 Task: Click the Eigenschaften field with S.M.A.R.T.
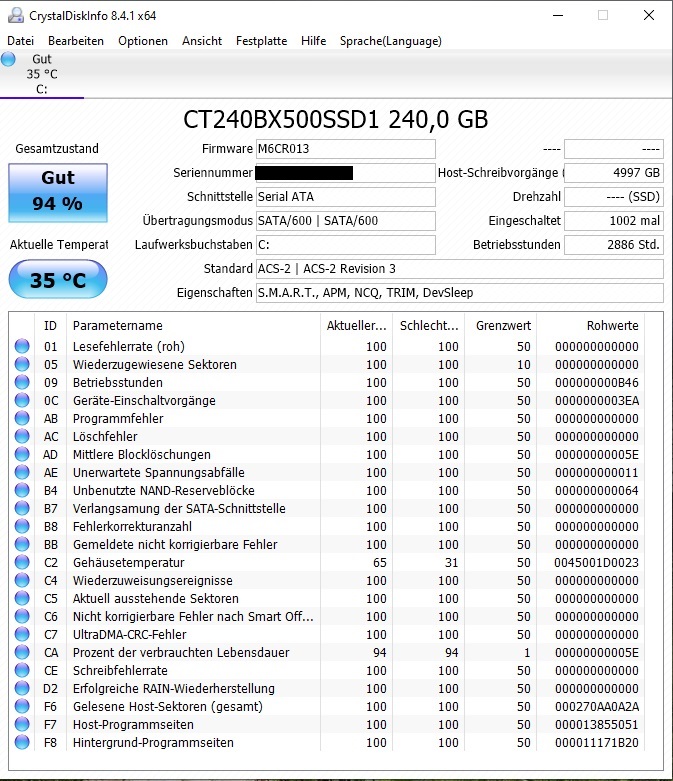pos(460,292)
